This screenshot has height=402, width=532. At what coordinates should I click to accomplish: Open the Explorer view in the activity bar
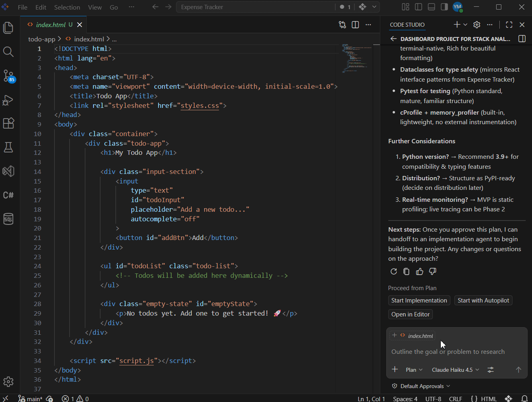tap(8, 28)
